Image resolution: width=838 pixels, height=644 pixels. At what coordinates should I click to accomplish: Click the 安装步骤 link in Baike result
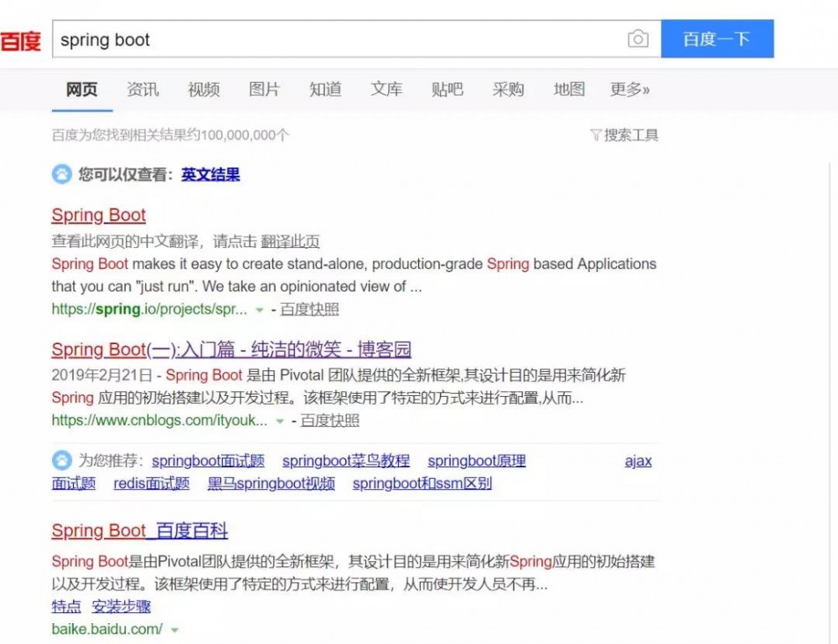pos(123,606)
